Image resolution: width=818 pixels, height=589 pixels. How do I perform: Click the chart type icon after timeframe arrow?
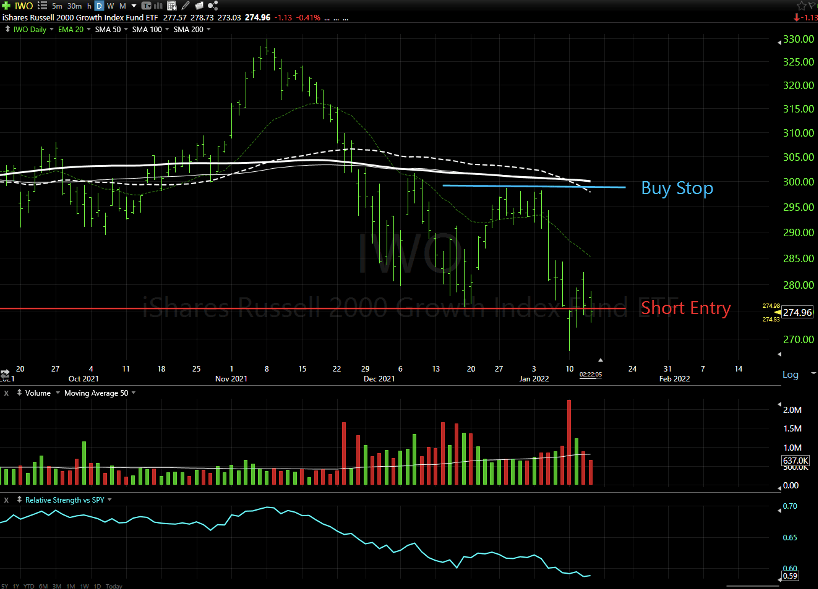pyautogui.click(x=146, y=6)
